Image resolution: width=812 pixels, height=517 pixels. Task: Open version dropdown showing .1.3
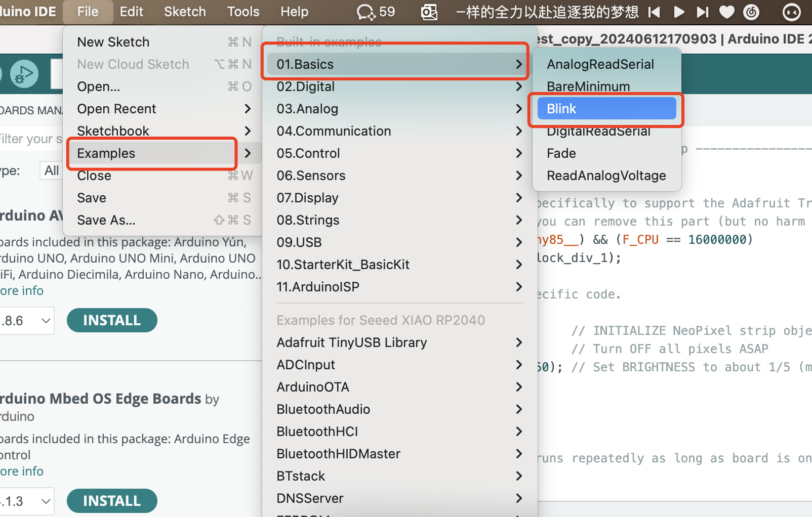click(26, 501)
